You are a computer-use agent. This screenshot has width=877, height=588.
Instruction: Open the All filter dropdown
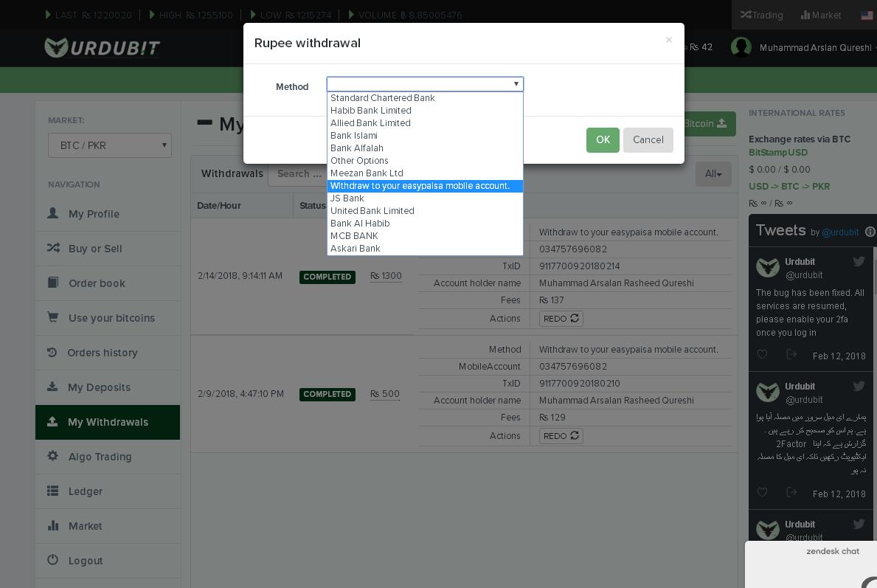(x=713, y=174)
